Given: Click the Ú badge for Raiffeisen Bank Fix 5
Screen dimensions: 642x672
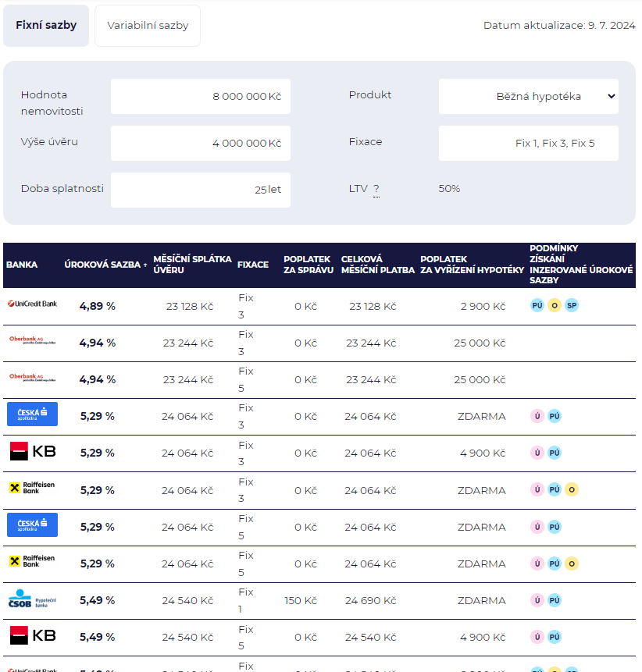Looking at the screenshot, I should 537,564.
